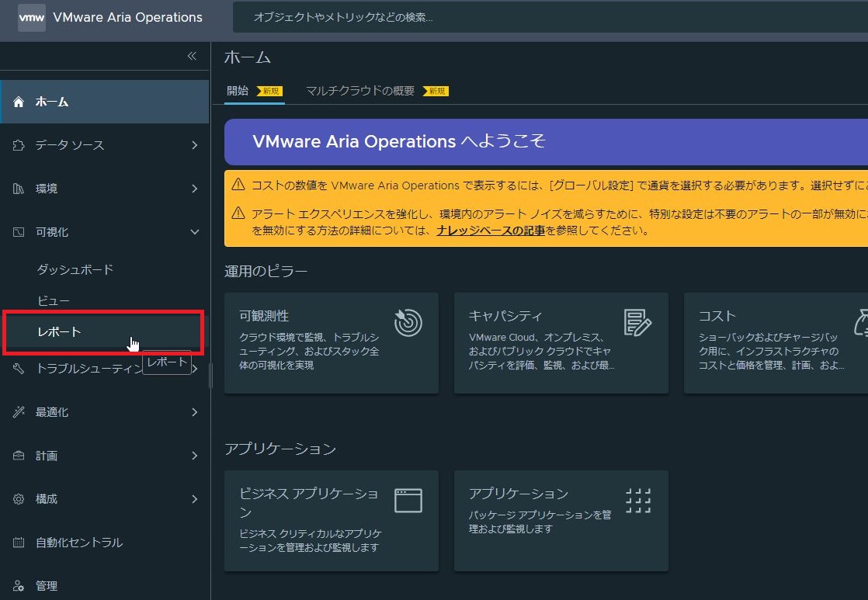Expand the データソース submenu arrow

195,144
